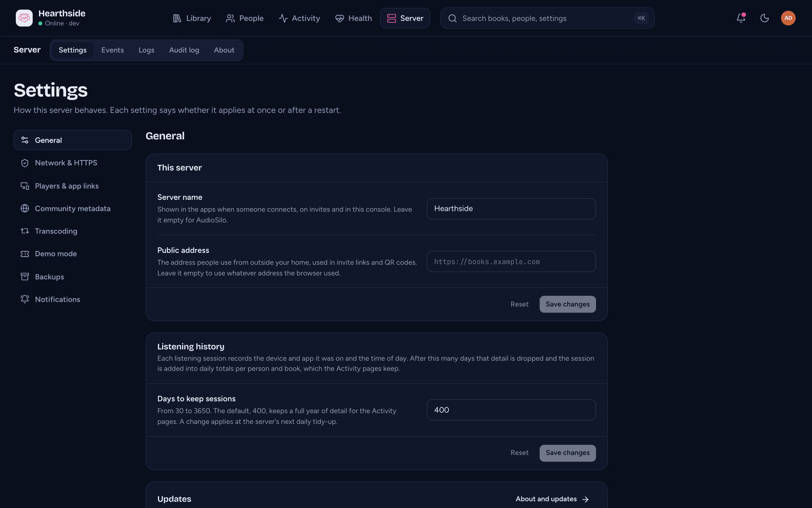Click the Public address input field
The image size is (812, 508).
coord(511,261)
